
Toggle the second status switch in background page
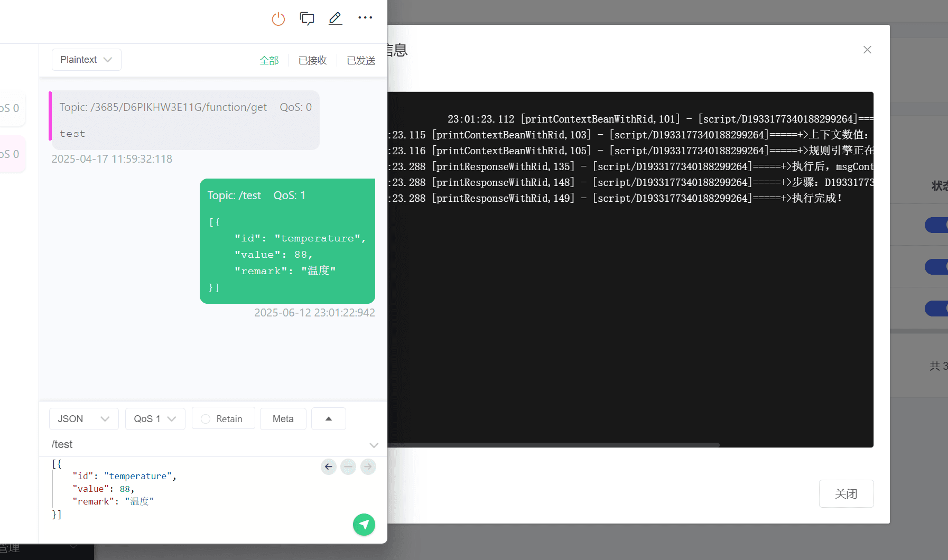pos(936,266)
